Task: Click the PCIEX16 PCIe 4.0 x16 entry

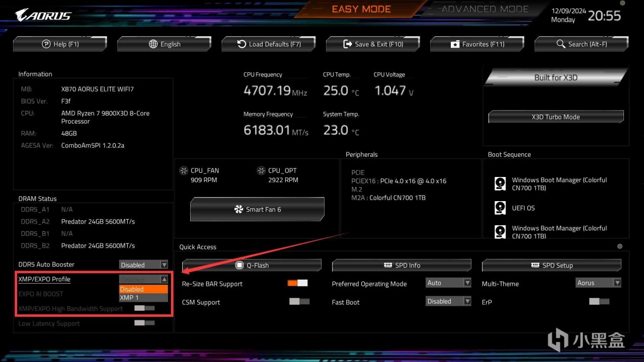Action: click(399, 180)
